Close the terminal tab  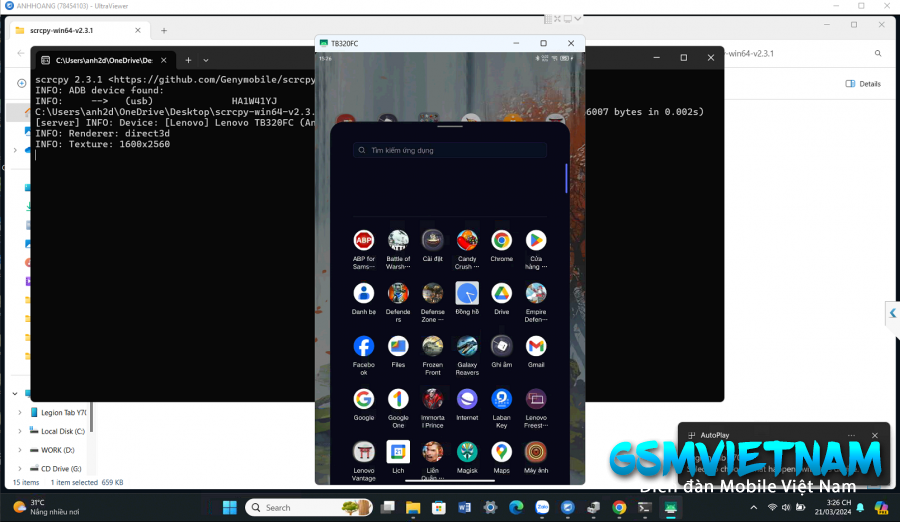coord(164,60)
